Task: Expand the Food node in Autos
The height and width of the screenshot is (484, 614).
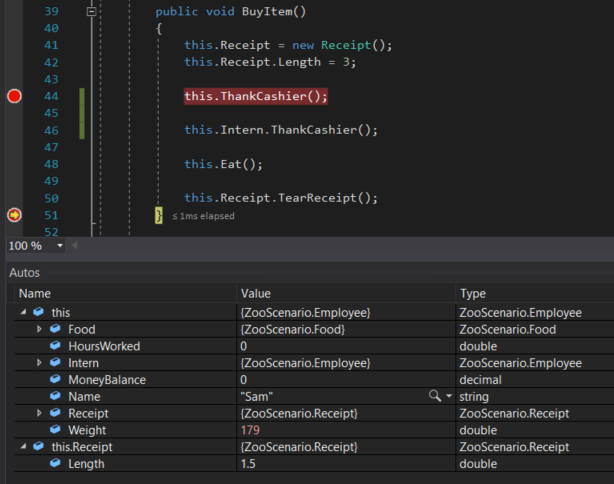Action: (x=39, y=329)
